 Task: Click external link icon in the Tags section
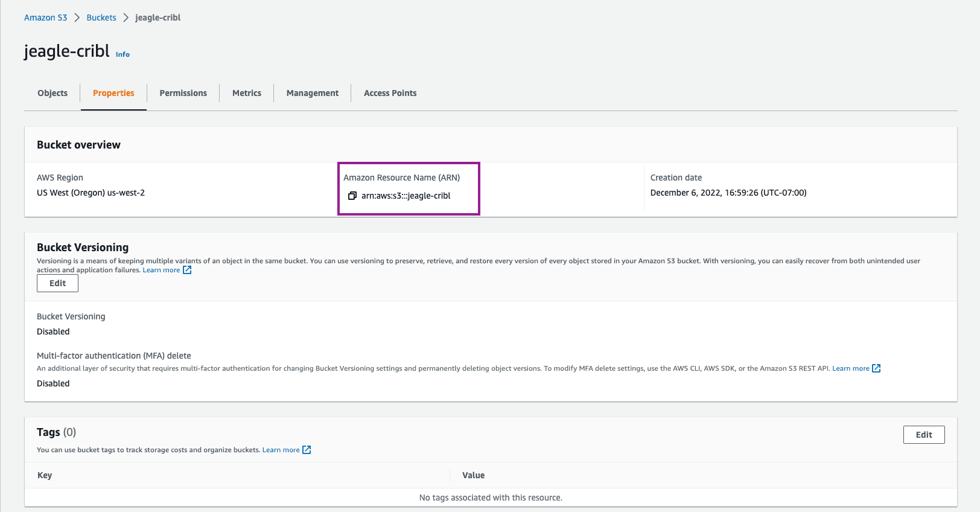(x=307, y=450)
